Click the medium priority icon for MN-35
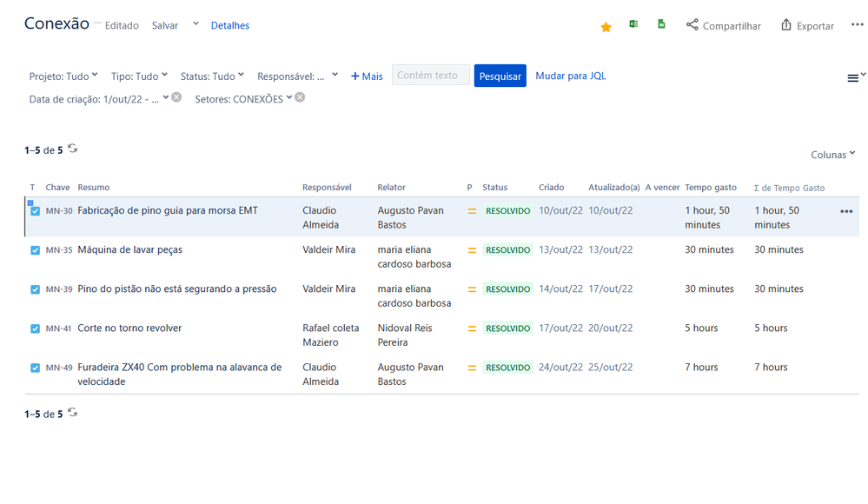The width and height of the screenshot is (868, 504). (472, 250)
